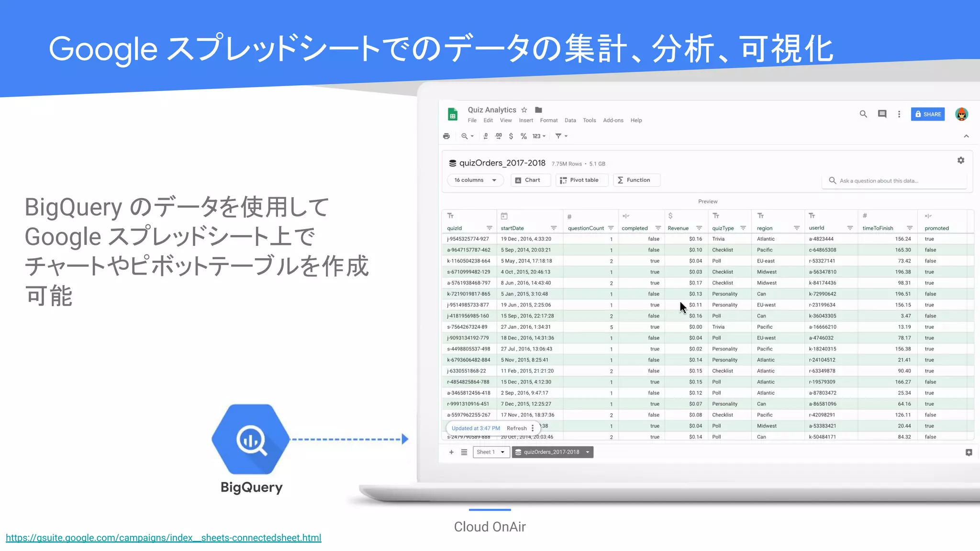Screen dimensions: 980x551
Task: Click the Updated at 3:47 PM label
Action: 476,428
